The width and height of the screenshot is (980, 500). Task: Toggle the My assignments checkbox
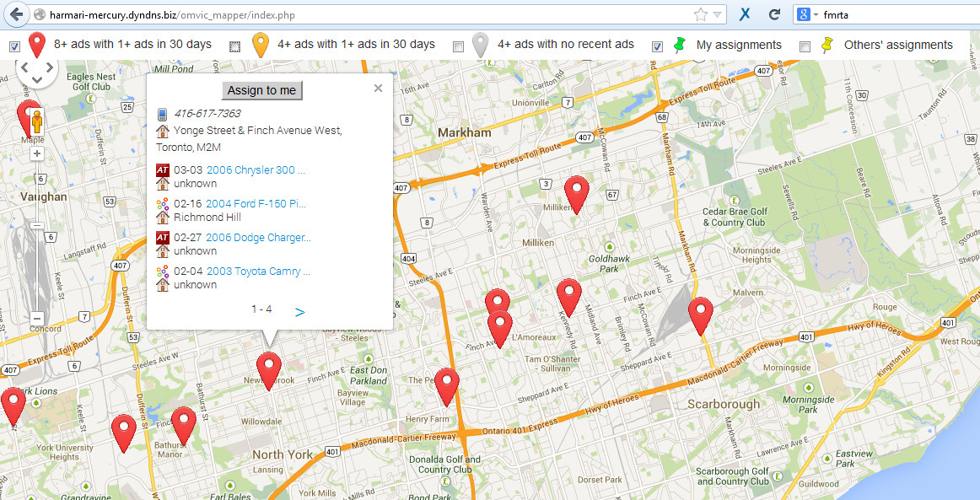pyautogui.click(x=658, y=46)
